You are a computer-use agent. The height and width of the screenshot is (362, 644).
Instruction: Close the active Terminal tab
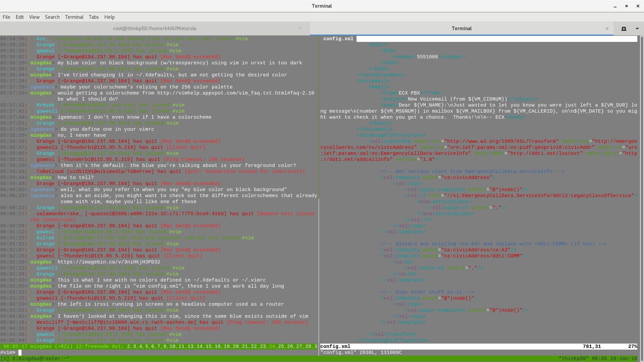coord(607,28)
